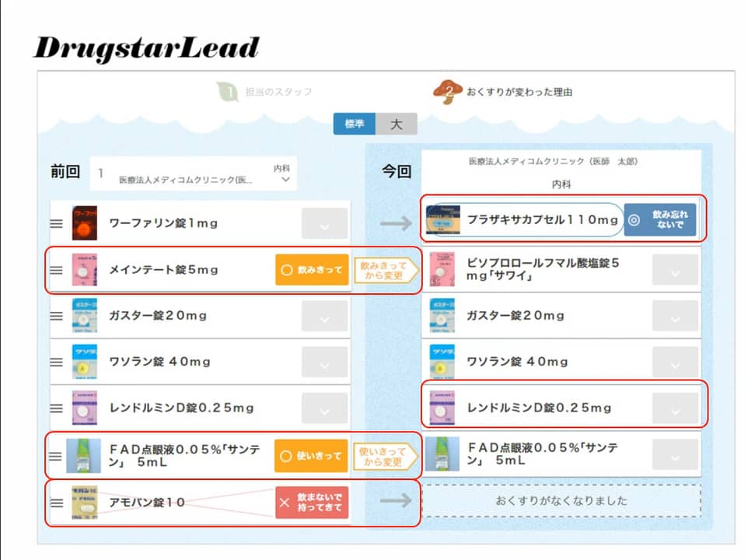Click drag handle beside previous レンドルミンD錠0.25mg
Viewport: 748px width, 560px height.
coord(56,408)
